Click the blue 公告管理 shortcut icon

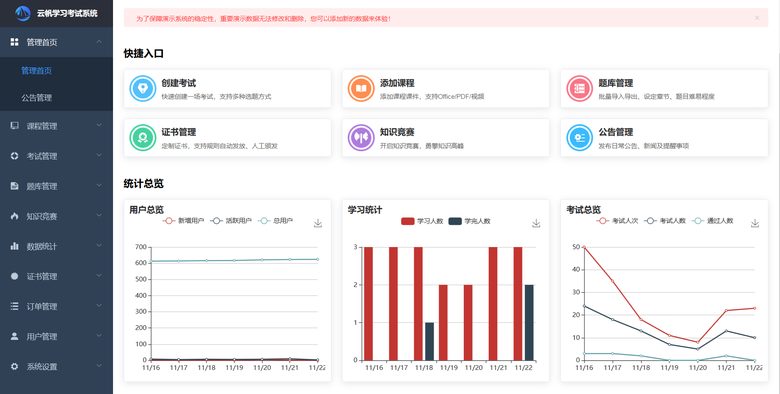(x=580, y=138)
